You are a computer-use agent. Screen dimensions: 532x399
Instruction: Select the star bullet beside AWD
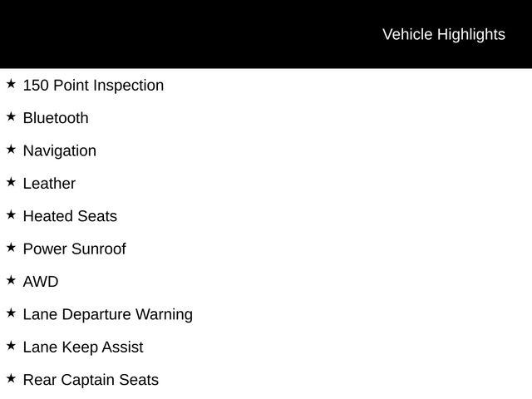tap(11, 280)
